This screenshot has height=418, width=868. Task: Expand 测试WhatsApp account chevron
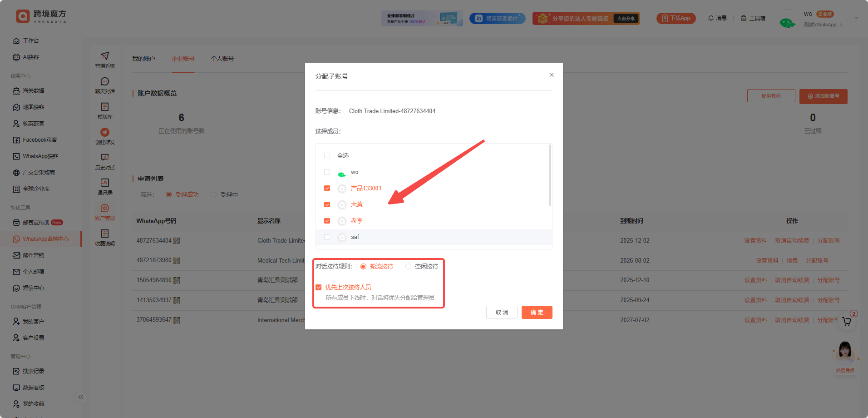pos(841,25)
